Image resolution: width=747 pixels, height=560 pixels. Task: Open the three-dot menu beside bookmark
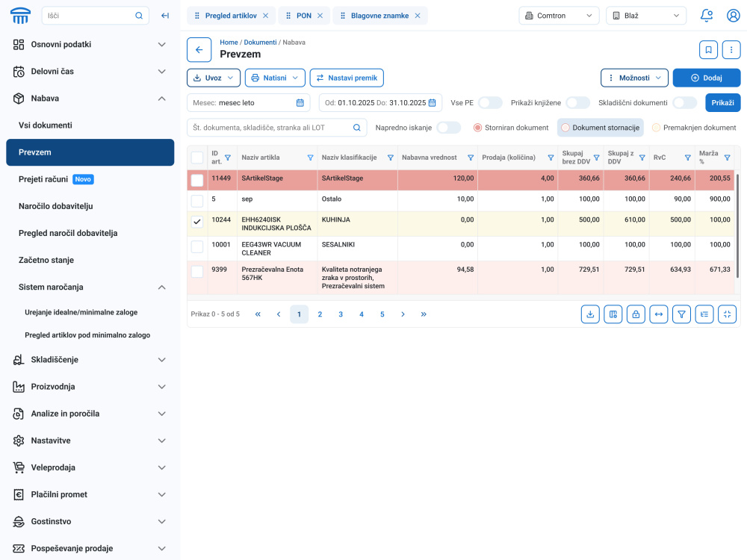pos(731,49)
